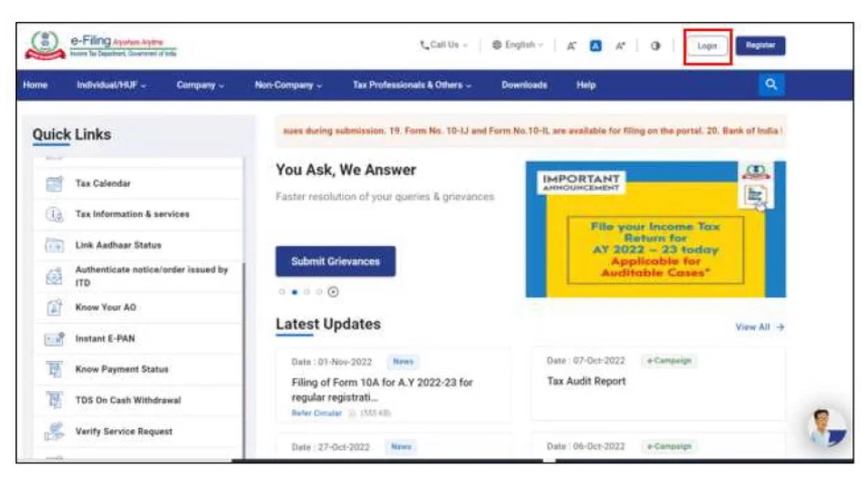
Task: Click the Tax Calendar icon
Action: pos(55,184)
